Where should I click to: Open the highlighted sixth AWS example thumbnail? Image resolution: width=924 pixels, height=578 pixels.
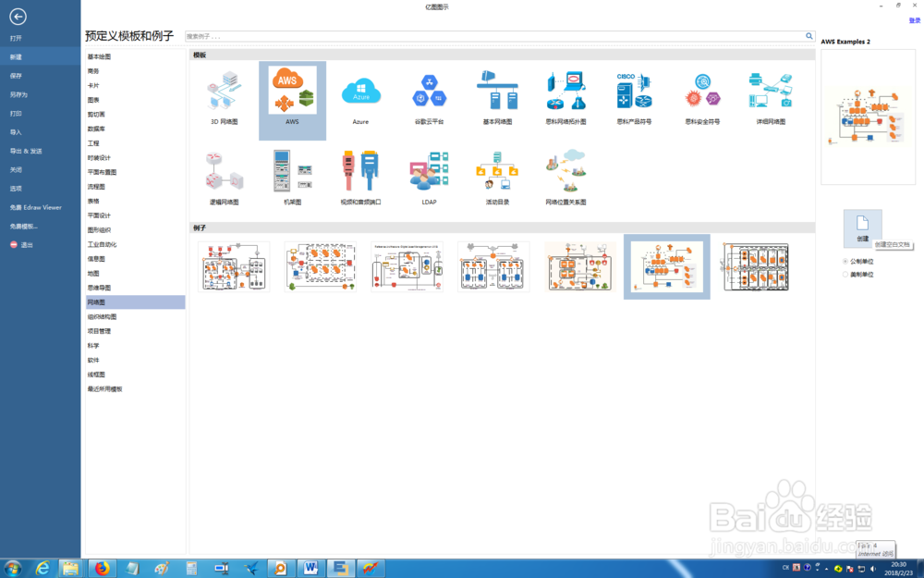(x=667, y=266)
